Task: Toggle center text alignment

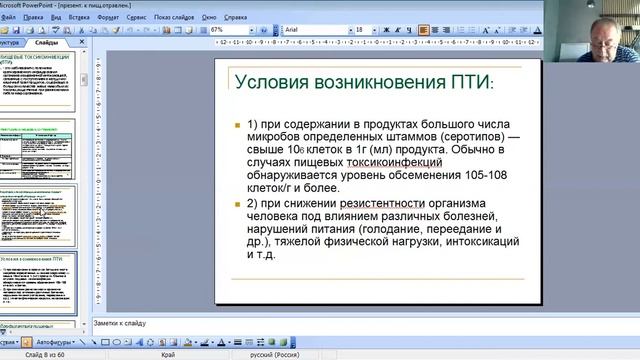Action: [435, 30]
